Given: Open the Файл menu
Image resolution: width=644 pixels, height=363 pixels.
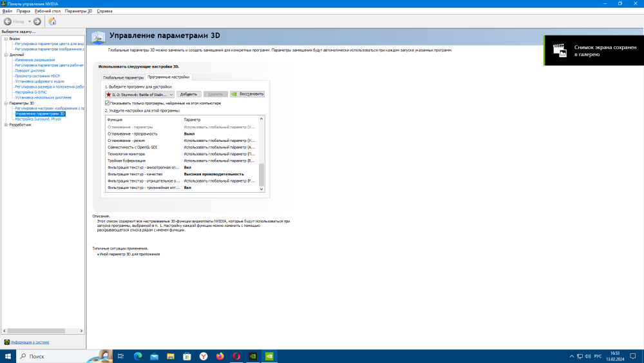Looking at the screenshot, I should (7, 11).
